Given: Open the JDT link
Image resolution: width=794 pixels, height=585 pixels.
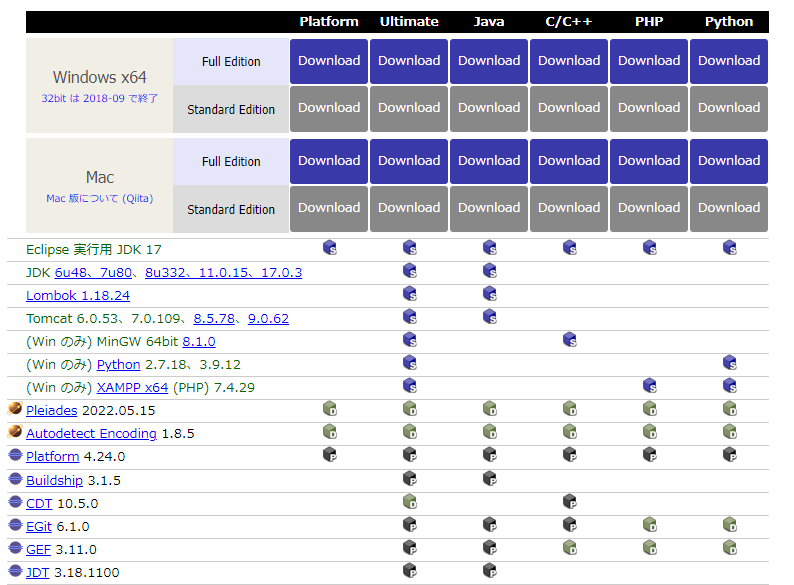Looking at the screenshot, I should (x=37, y=572).
